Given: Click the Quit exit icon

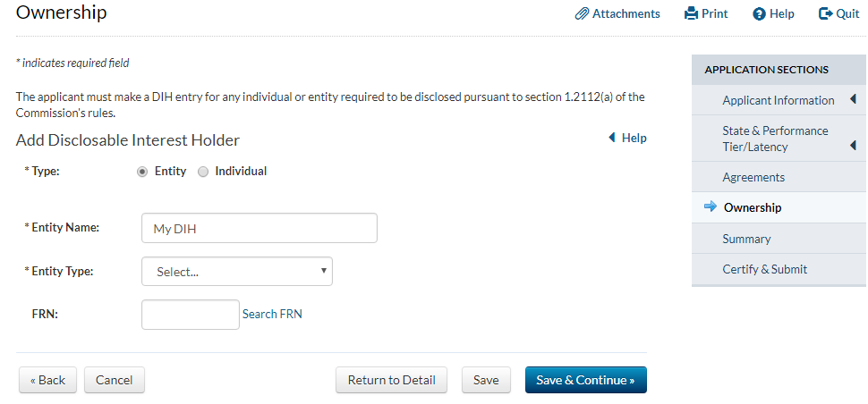Looking at the screenshot, I should [826, 14].
